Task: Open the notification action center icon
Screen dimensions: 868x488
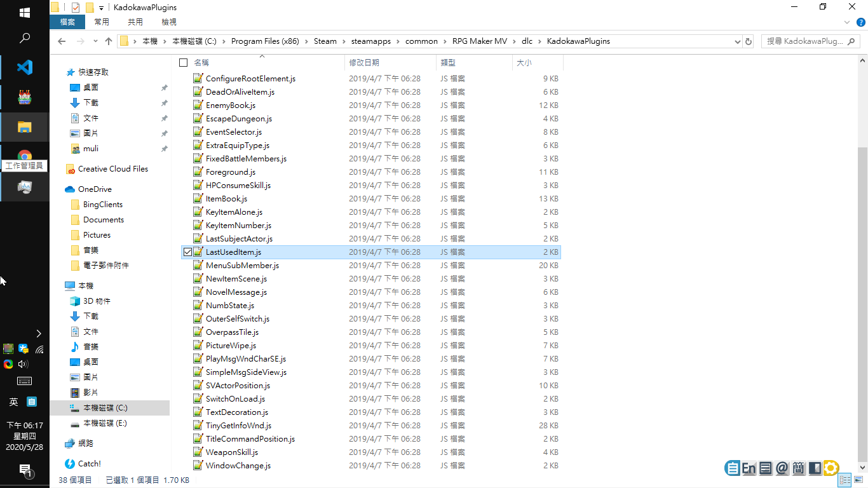Action: (25, 471)
